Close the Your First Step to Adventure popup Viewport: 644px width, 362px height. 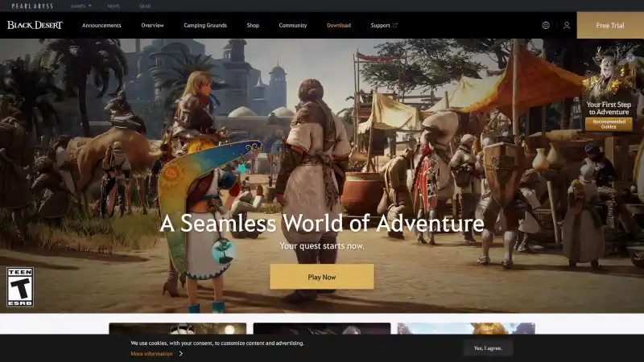[x=631, y=58]
